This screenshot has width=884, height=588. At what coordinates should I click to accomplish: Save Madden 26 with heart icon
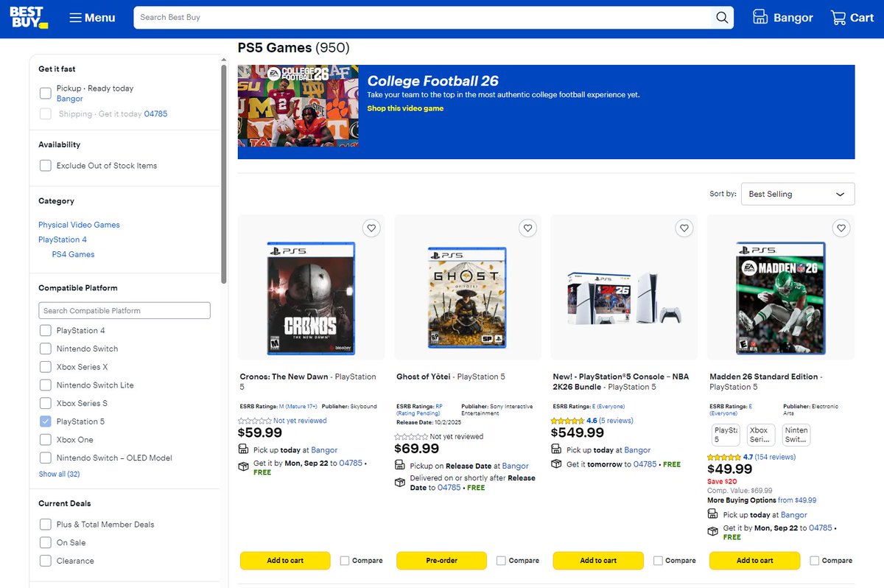[841, 228]
